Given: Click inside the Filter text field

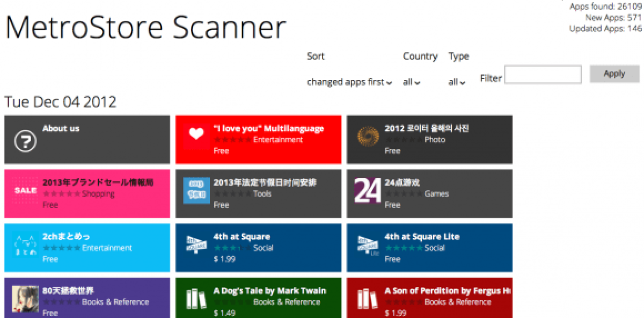Looking at the screenshot, I should click(543, 75).
